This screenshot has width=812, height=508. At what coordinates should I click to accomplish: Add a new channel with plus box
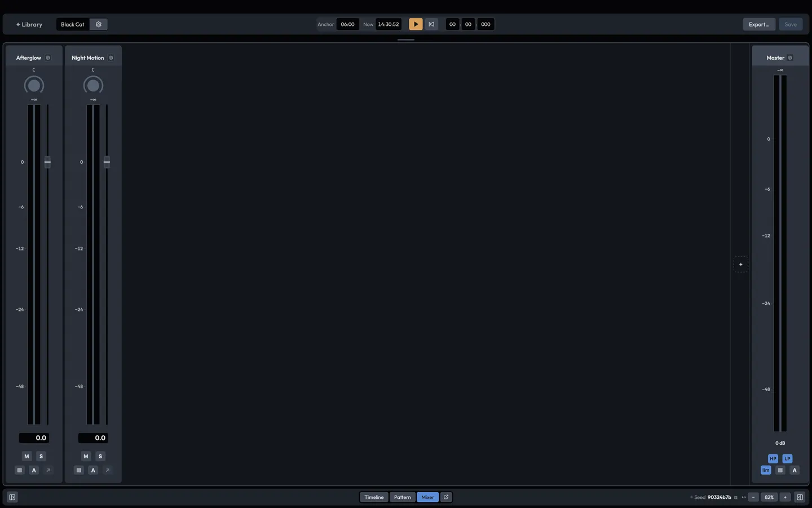(x=741, y=264)
